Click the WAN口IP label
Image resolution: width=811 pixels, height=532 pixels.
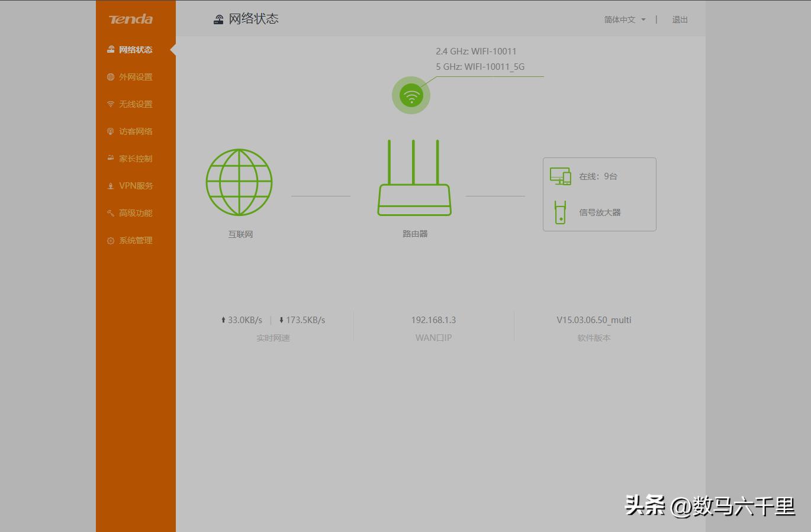click(433, 338)
